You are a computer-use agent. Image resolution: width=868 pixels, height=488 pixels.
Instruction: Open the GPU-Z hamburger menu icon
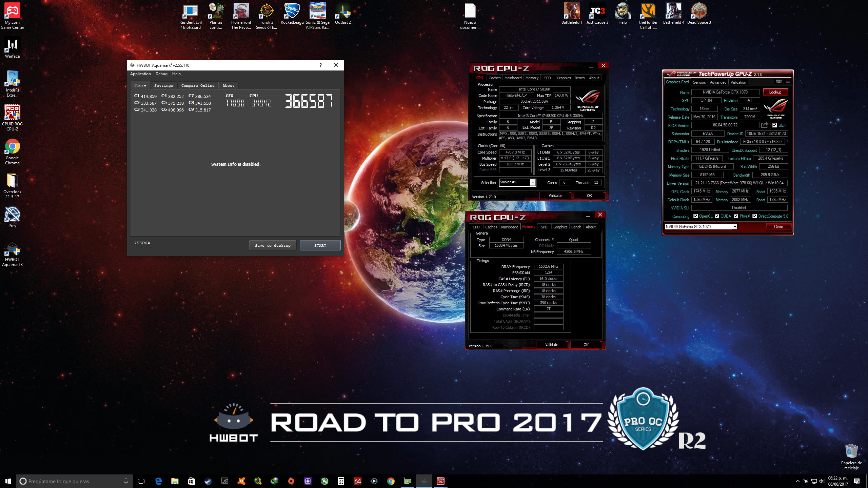(788, 81)
